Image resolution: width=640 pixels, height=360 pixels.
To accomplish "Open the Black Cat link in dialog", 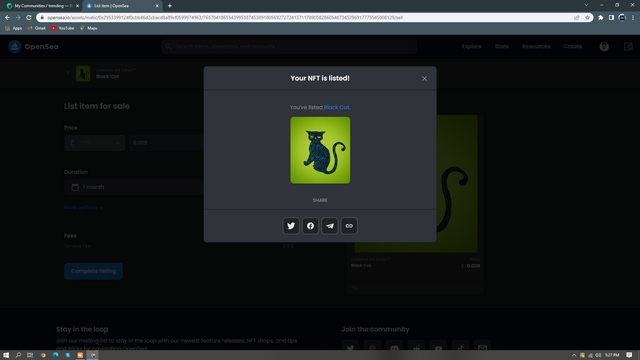I will 336,107.
